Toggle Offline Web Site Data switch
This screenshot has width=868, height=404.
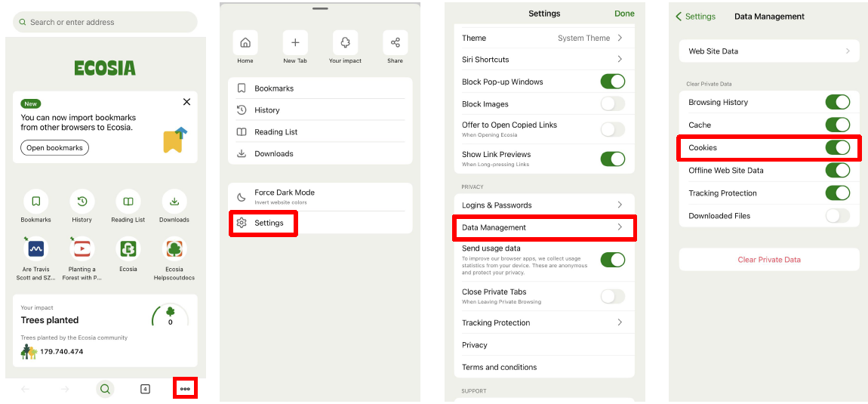click(x=838, y=170)
